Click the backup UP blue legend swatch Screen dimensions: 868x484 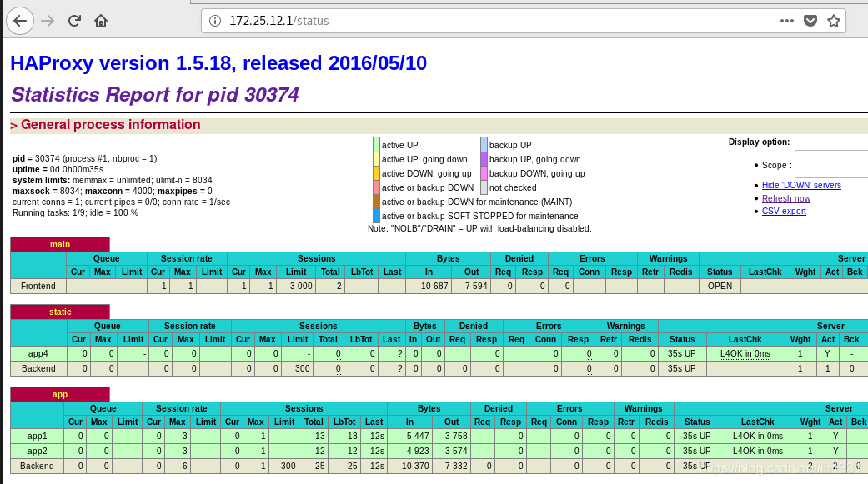point(484,144)
